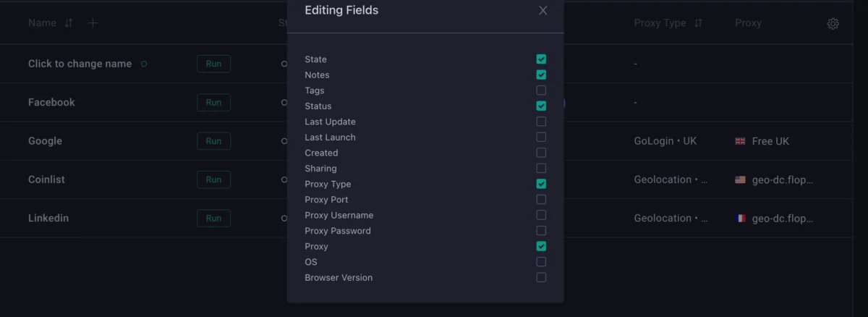Click the Coinlist profile name
This screenshot has width=868, height=317.
pyautogui.click(x=46, y=179)
